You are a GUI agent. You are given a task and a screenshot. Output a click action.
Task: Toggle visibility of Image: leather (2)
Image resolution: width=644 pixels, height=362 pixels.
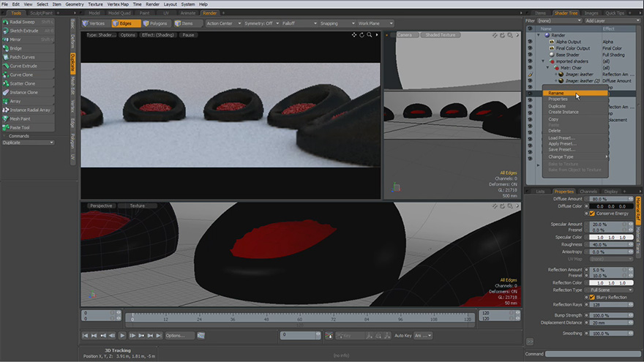point(530,81)
